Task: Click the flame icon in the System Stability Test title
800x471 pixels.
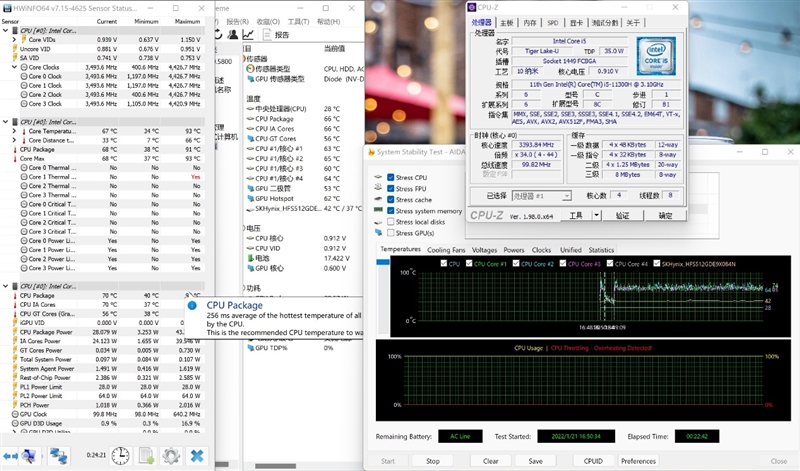Action: coord(371,152)
